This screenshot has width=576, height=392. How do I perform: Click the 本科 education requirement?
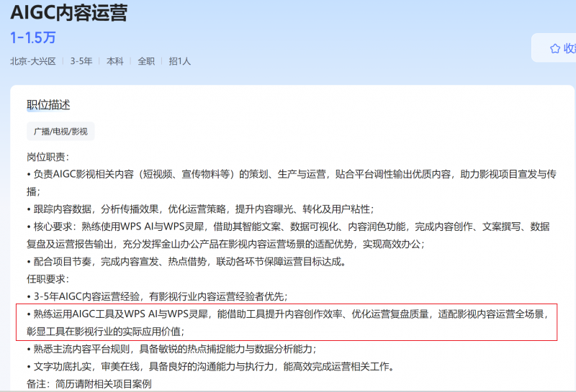[x=115, y=61]
